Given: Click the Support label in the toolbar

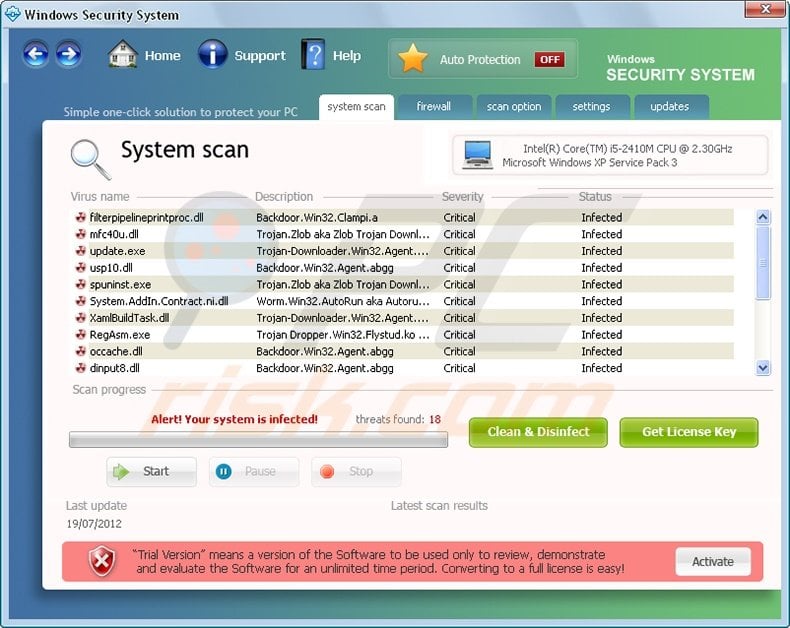Looking at the screenshot, I should (259, 56).
